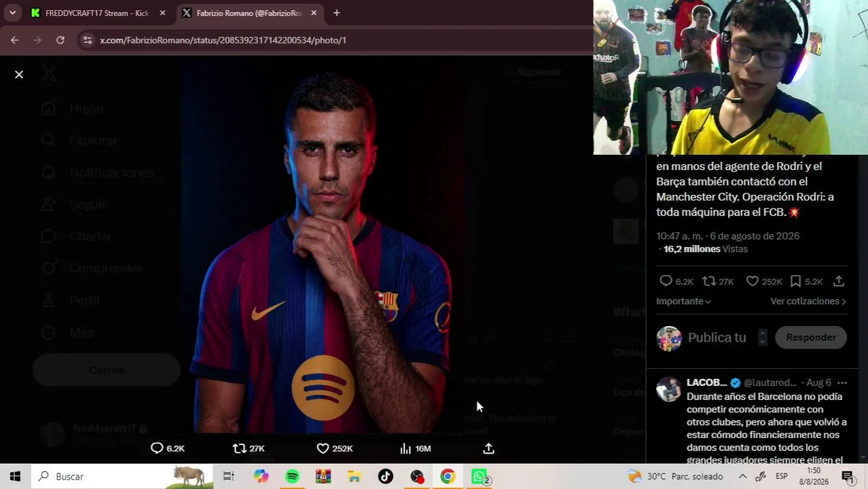The image size is (868, 489).
Task: Open LACOB profile name link
Action: pyautogui.click(x=706, y=382)
